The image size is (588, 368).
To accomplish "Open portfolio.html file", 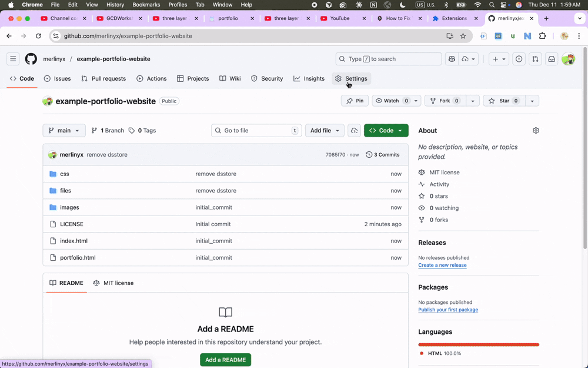I will click(78, 258).
